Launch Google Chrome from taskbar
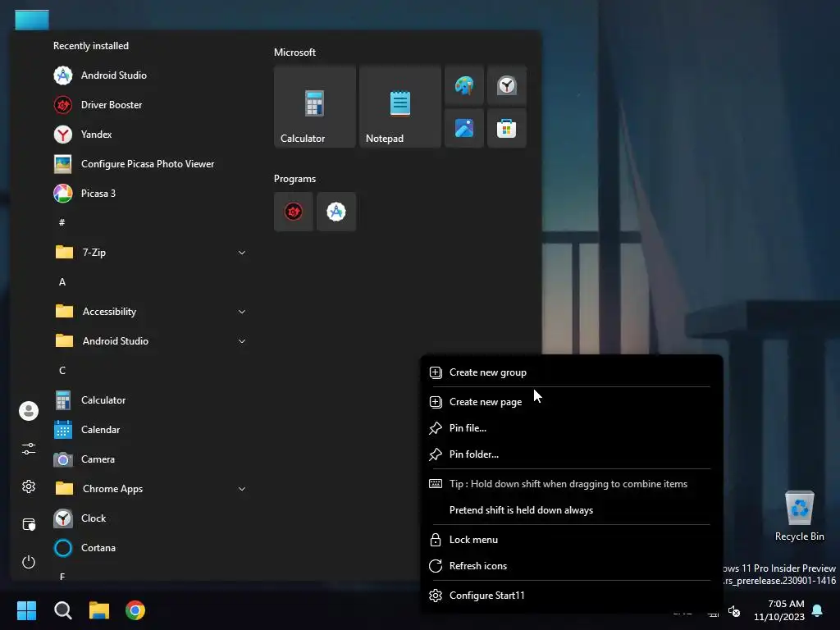The image size is (840, 630). tap(135, 610)
